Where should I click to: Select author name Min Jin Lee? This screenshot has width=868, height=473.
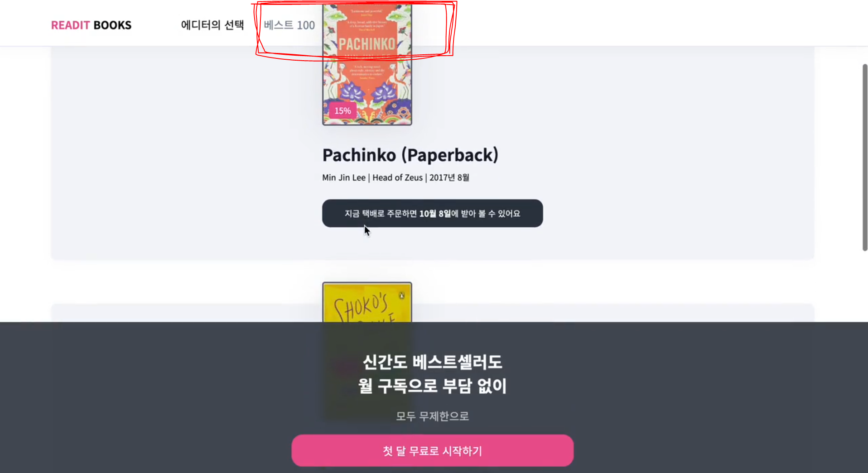tap(344, 177)
